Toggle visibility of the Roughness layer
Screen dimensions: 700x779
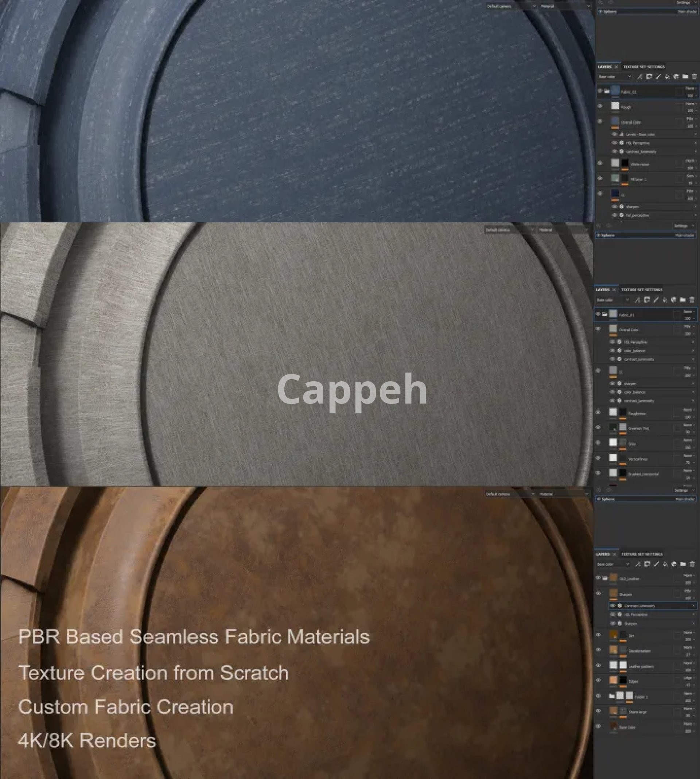[x=598, y=412]
